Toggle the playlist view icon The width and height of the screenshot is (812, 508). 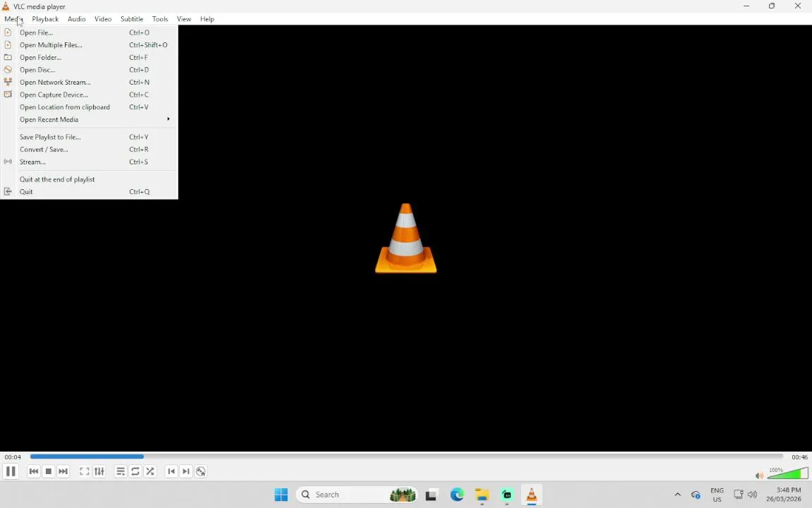(x=121, y=471)
